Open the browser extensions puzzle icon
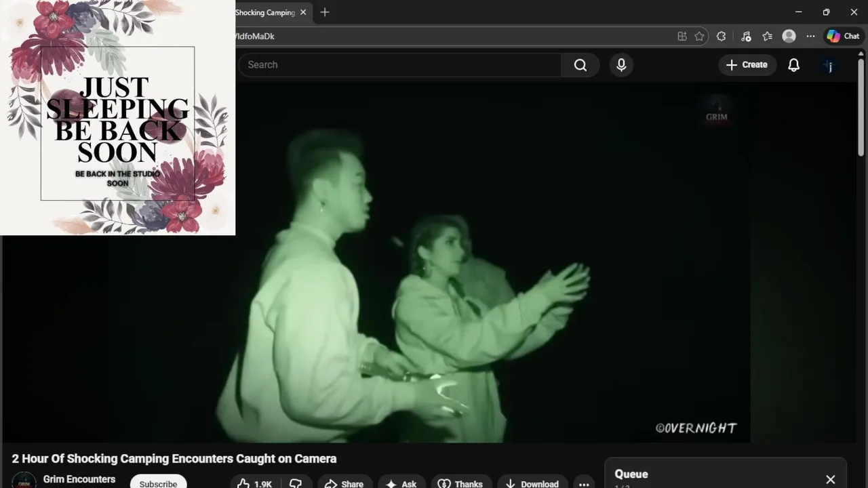The height and width of the screenshot is (488, 868). [721, 36]
